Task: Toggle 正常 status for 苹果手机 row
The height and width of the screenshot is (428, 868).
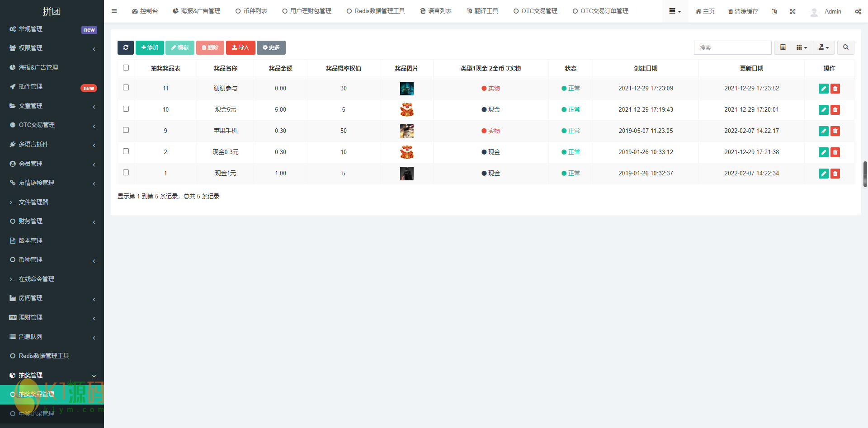Action: click(571, 131)
